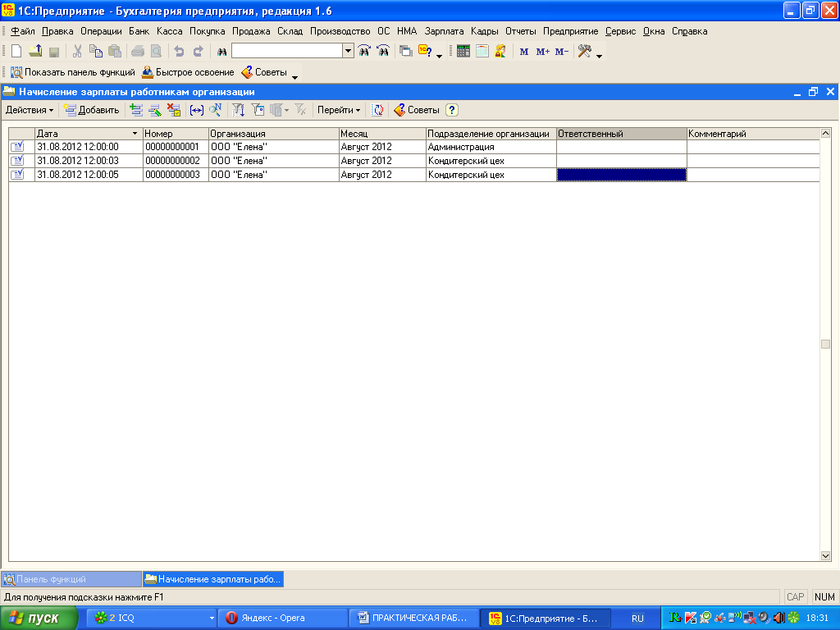The width and height of the screenshot is (840, 630).
Task: Click the Яндекс - Opera taskbar button
Action: (284, 619)
